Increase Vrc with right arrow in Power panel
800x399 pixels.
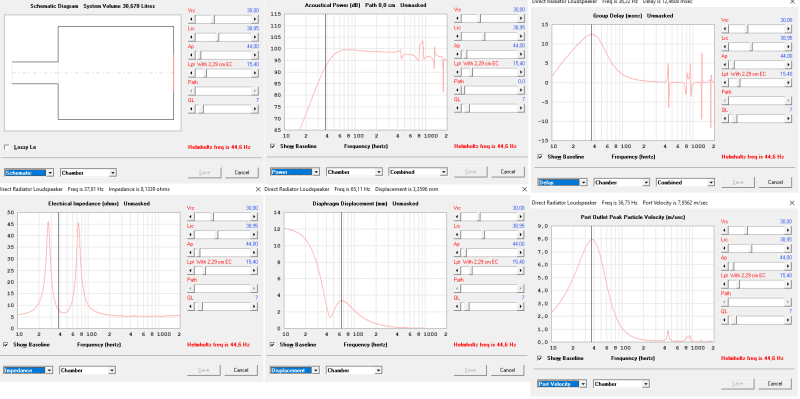[x=521, y=18]
